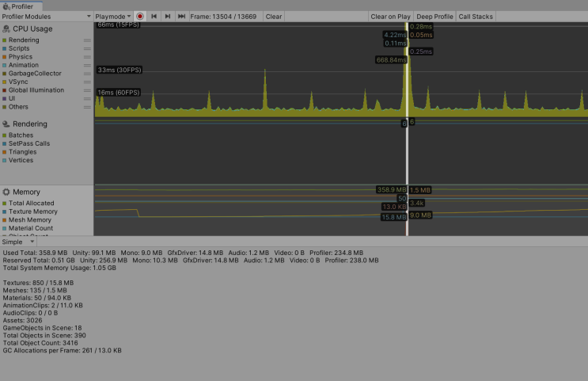Open the Simple memory view dropdown
Image resolution: width=588 pixels, height=381 pixels.
point(18,242)
